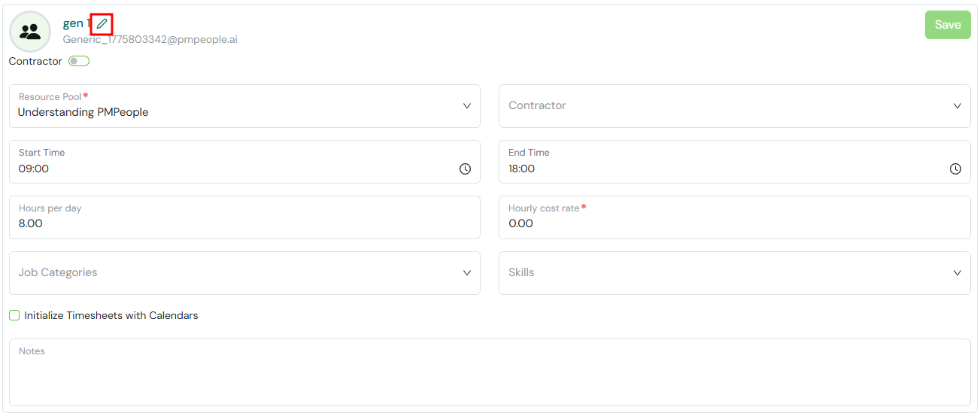Expand the Resource Pool dropdown chevron
The image size is (980, 416).
pos(467,106)
